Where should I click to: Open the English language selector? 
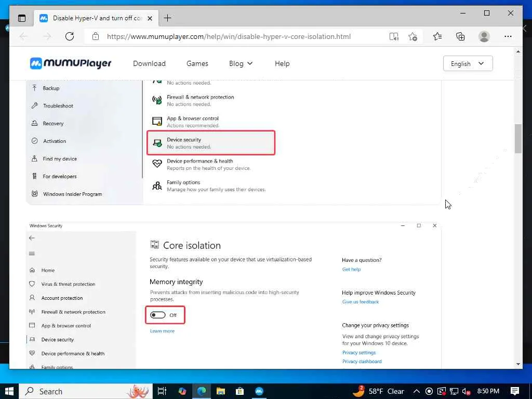[x=468, y=63]
